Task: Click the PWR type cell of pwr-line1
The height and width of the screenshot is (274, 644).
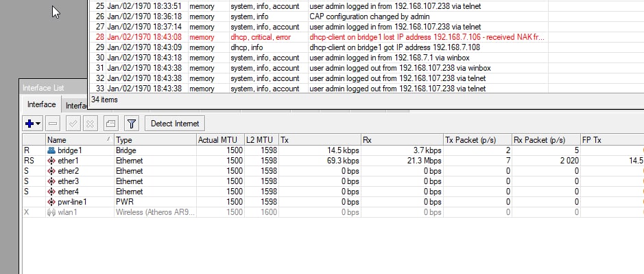Action: coord(155,202)
